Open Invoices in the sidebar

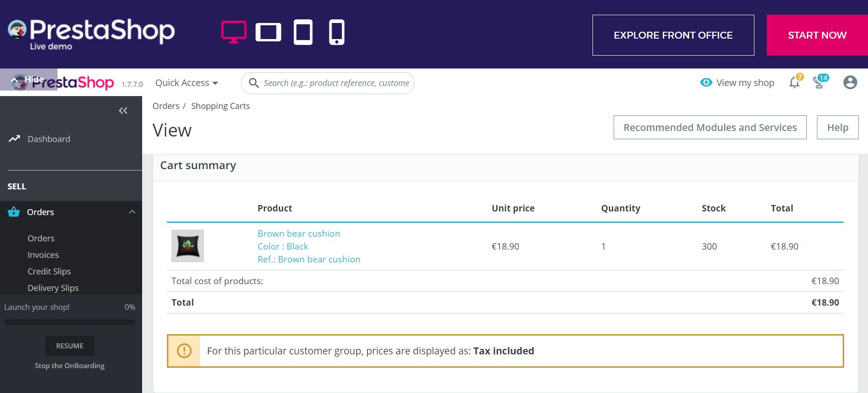[x=43, y=255]
